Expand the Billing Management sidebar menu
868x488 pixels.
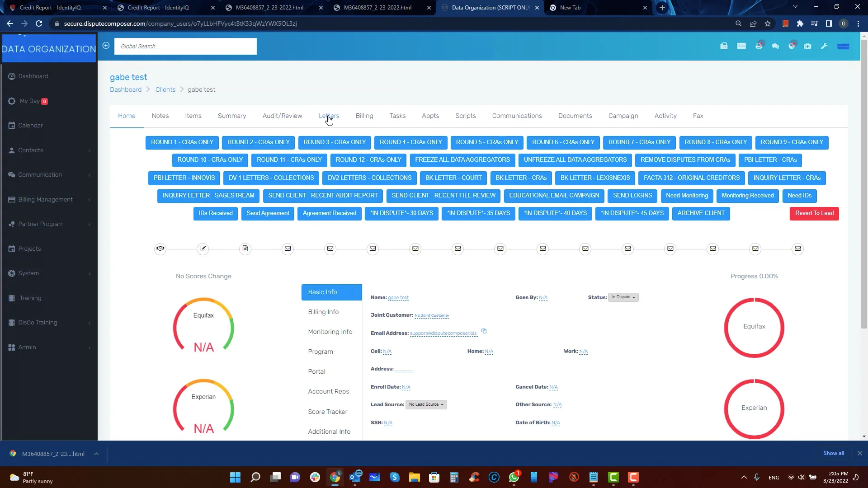tap(49, 200)
